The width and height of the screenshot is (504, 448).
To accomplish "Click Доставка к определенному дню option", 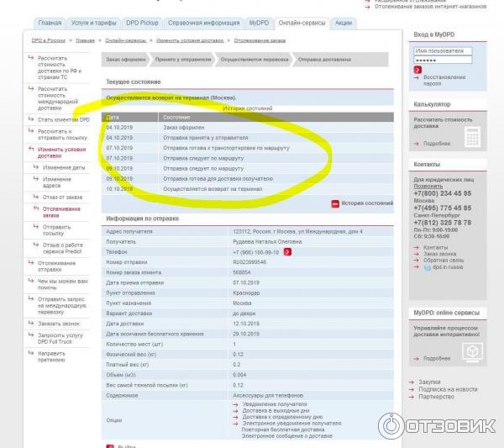I will (x=282, y=417).
